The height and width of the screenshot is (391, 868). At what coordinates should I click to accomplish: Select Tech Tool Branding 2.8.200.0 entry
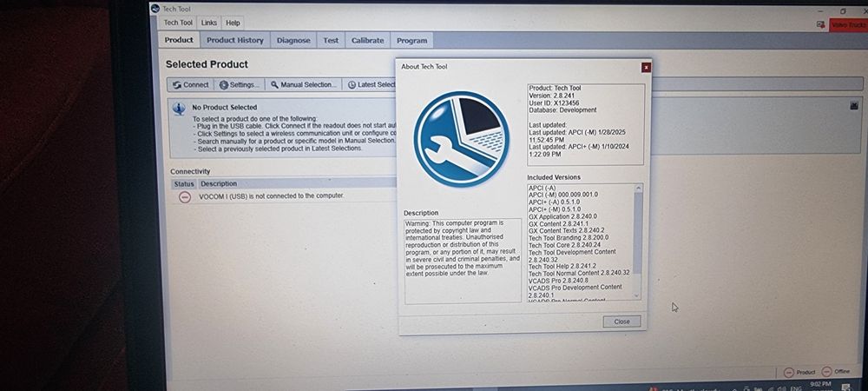pos(569,237)
